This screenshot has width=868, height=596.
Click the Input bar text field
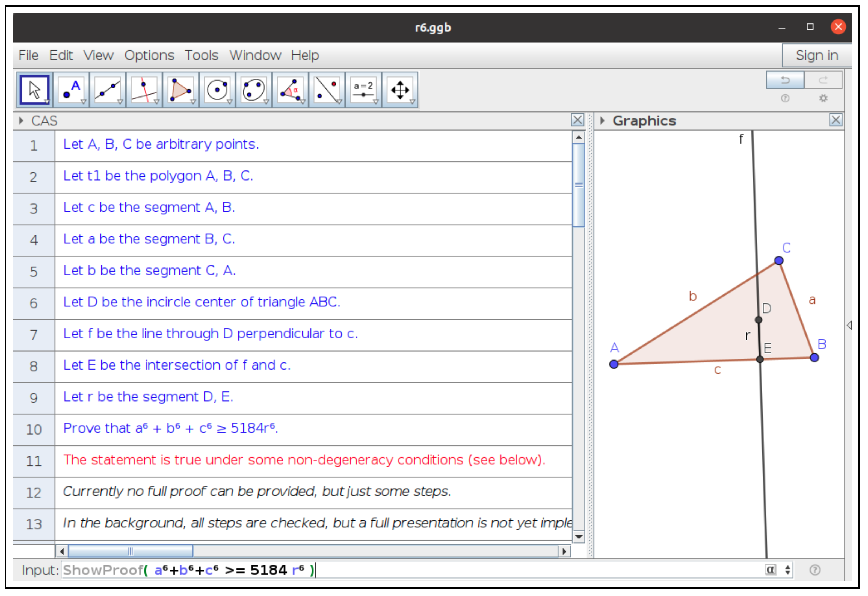click(411, 570)
